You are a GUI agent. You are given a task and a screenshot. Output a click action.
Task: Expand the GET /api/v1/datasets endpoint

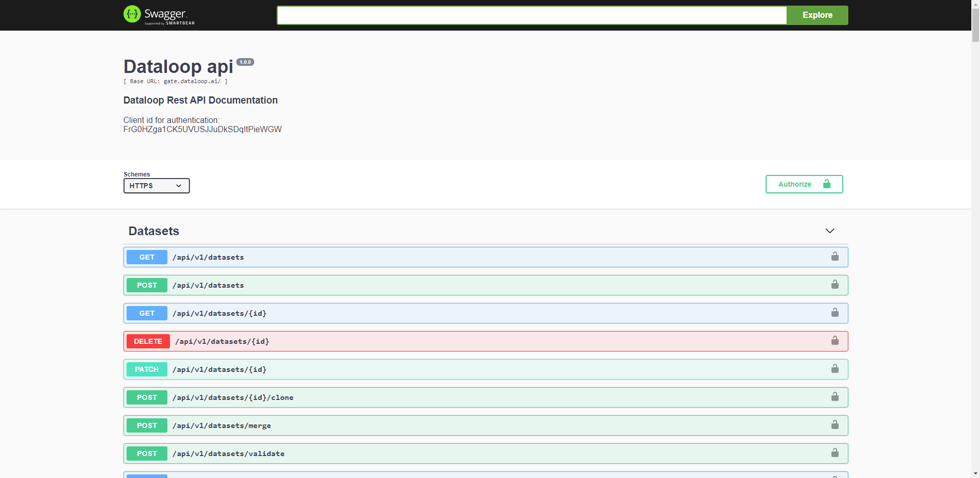pyautogui.click(x=408, y=257)
